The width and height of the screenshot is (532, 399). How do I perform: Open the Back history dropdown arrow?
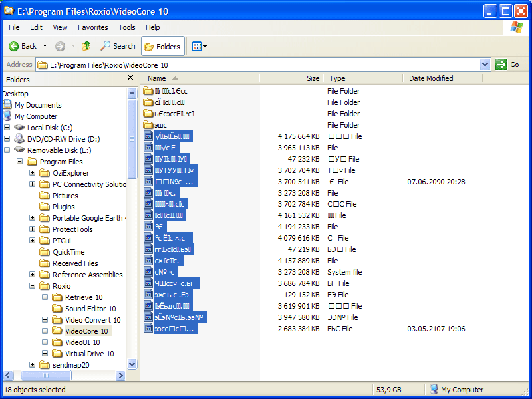tap(45, 46)
